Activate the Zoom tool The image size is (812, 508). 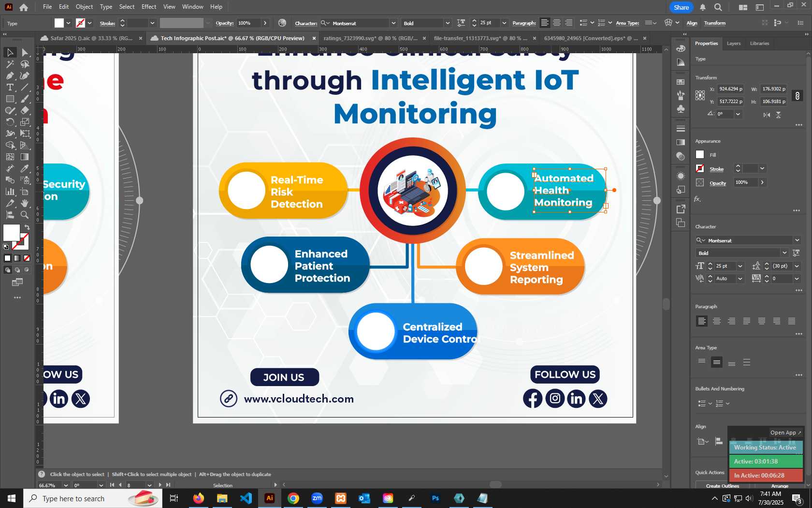point(25,215)
